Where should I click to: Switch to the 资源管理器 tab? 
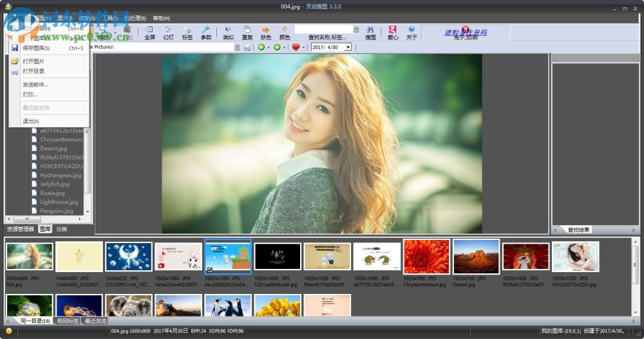pos(21,229)
